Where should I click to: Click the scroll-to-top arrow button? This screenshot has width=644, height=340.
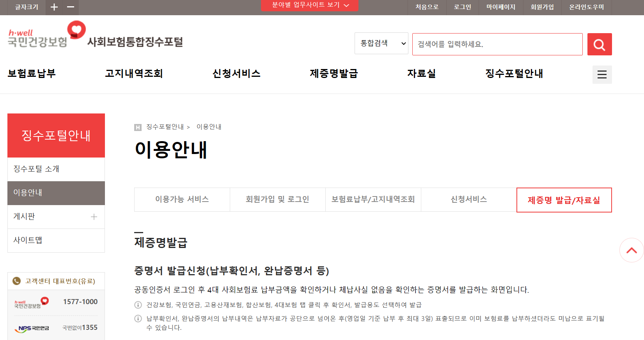tap(632, 250)
